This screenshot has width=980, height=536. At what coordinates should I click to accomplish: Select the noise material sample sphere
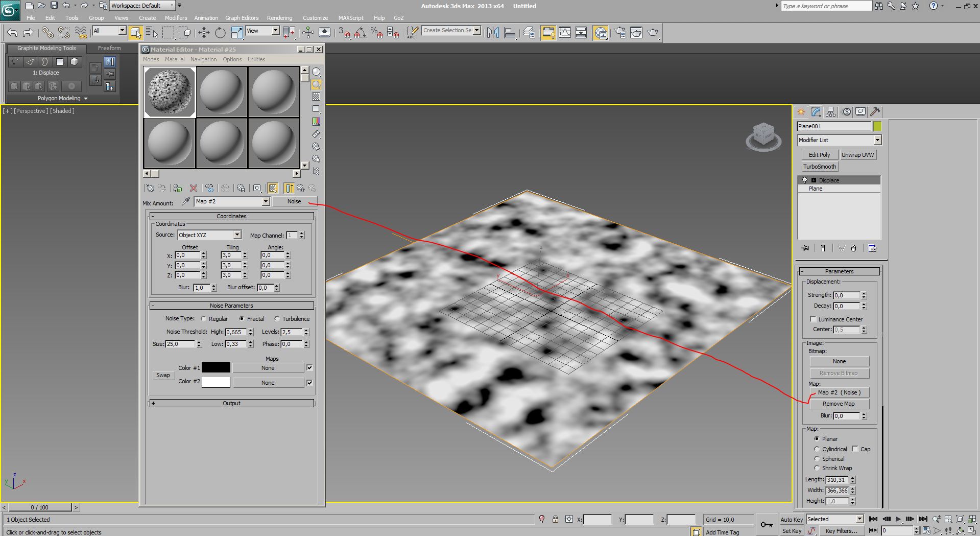point(170,92)
